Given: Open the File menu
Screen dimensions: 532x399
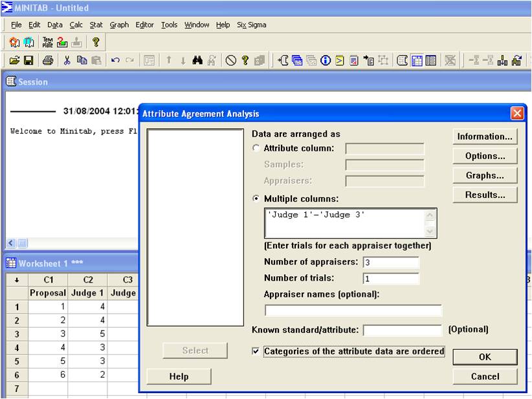Looking at the screenshot, I should pos(16,25).
